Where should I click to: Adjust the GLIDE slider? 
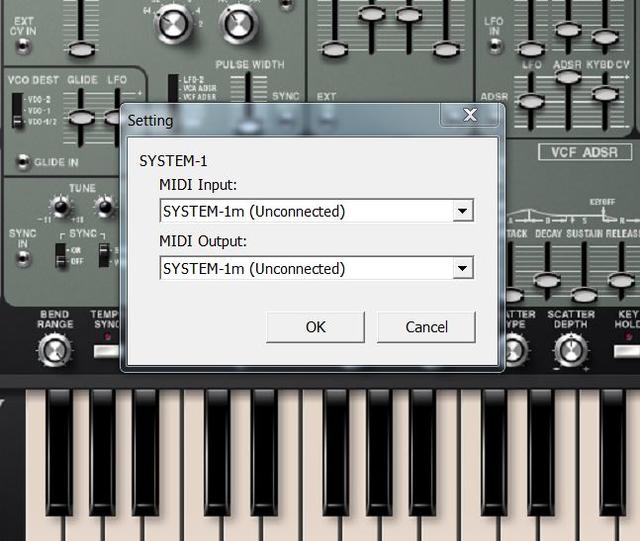81,118
